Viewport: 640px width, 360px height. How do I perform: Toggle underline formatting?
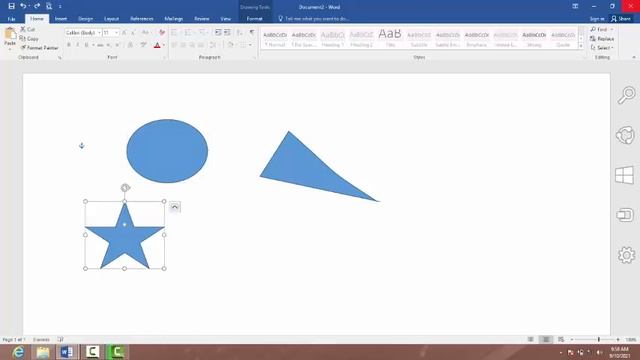point(87,45)
